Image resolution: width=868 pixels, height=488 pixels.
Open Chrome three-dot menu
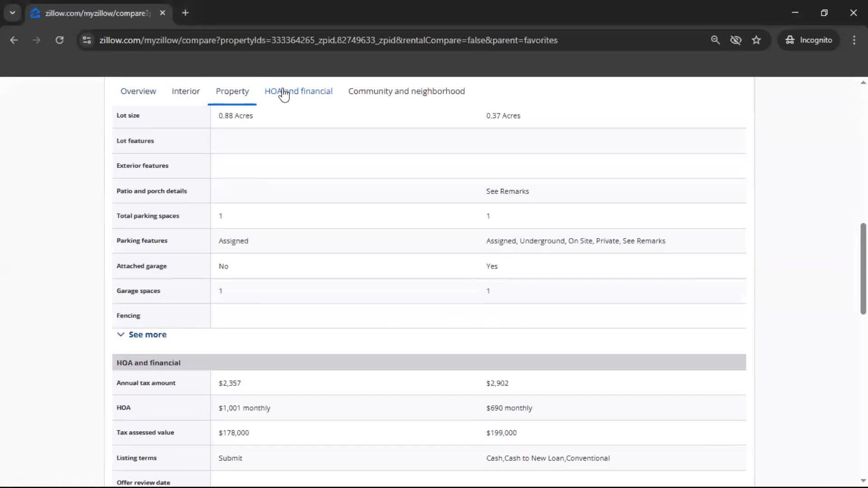[x=854, y=40]
